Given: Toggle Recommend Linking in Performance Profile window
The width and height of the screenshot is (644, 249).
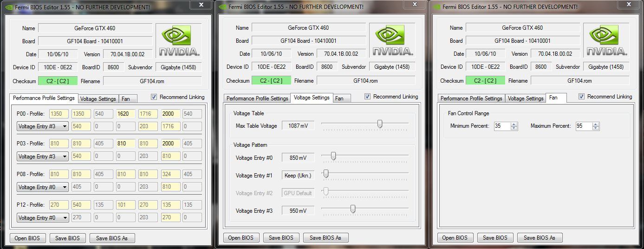Looking at the screenshot, I should click(154, 97).
